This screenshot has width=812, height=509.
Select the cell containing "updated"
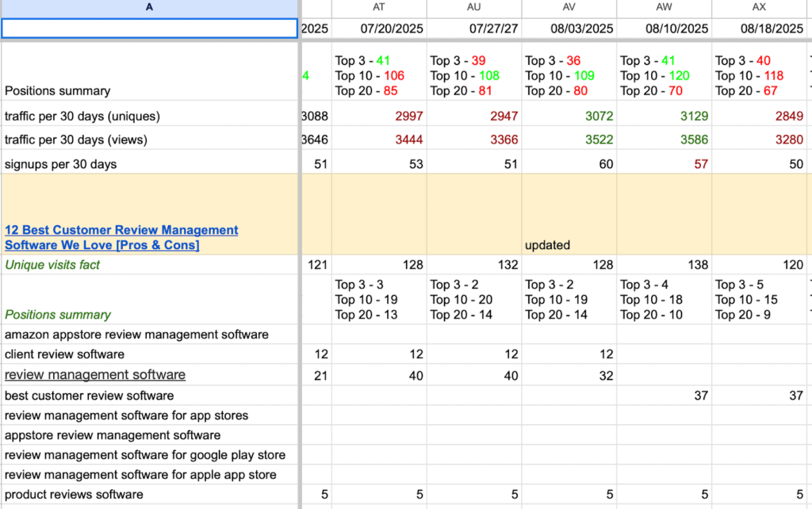coord(569,214)
